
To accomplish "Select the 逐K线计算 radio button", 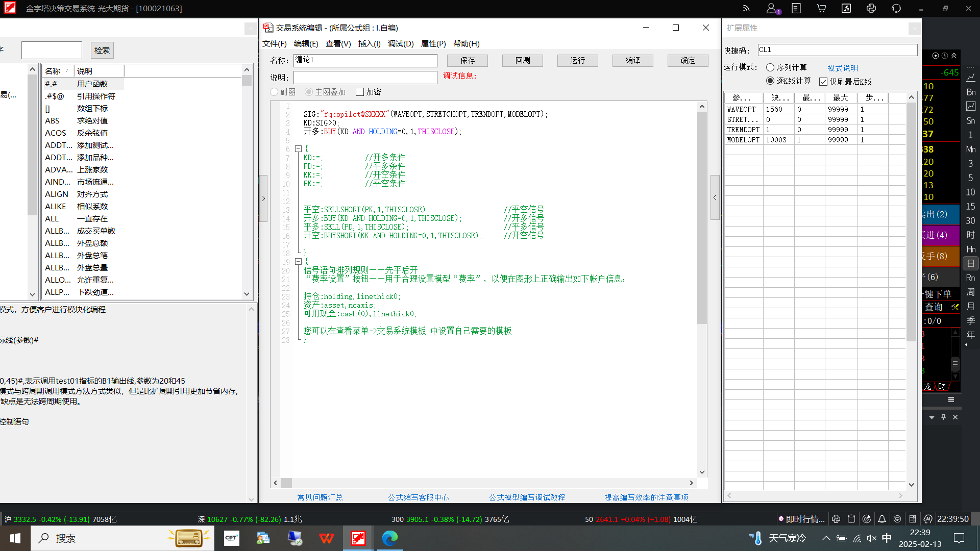I will [x=770, y=81].
